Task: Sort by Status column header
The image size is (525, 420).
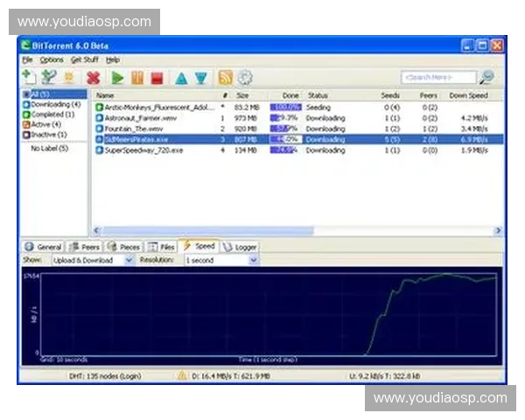Action: (x=318, y=95)
